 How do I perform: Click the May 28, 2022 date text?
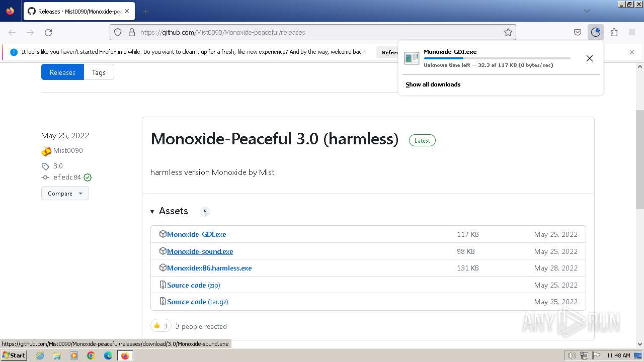(556, 268)
